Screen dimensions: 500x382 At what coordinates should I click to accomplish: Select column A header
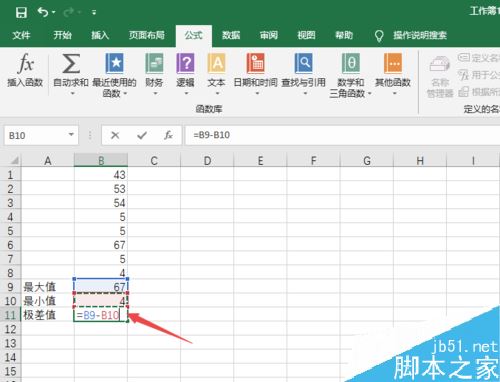(48, 161)
